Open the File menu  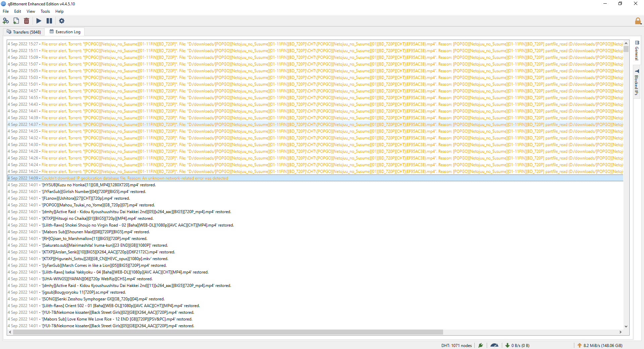tap(6, 11)
